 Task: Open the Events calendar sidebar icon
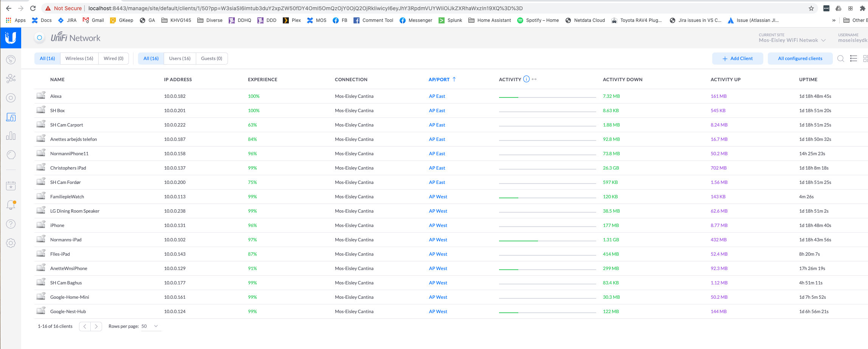pos(11,186)
